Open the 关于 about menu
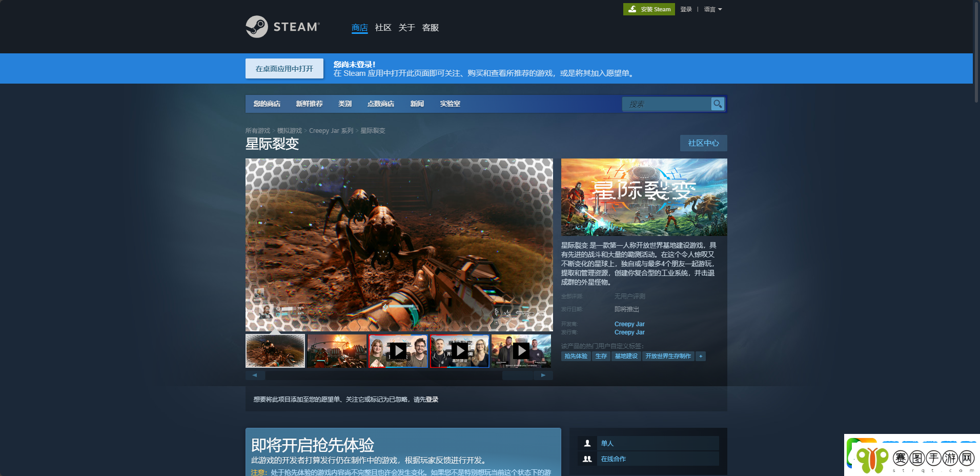 click(406, 28)
